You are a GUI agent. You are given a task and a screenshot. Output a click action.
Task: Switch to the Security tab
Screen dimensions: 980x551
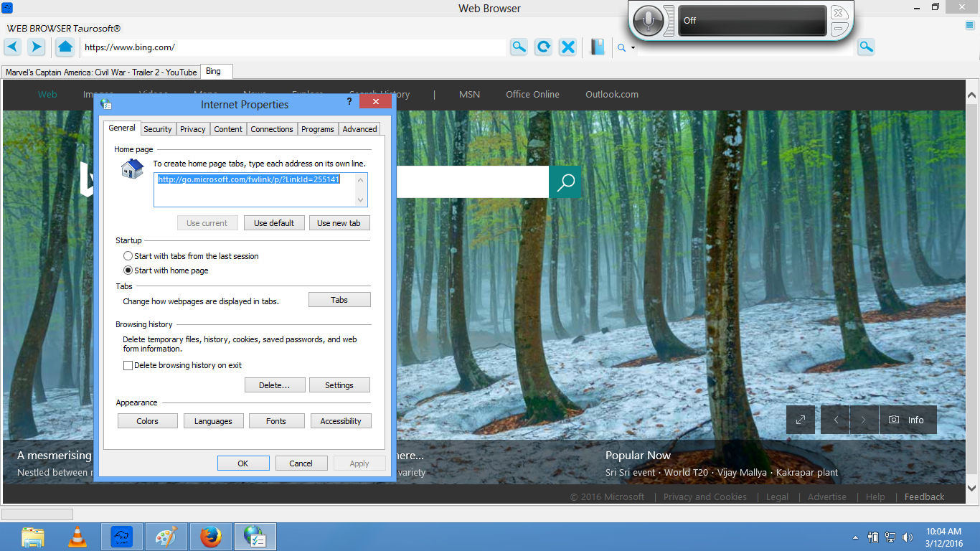[x=157, y=129]
